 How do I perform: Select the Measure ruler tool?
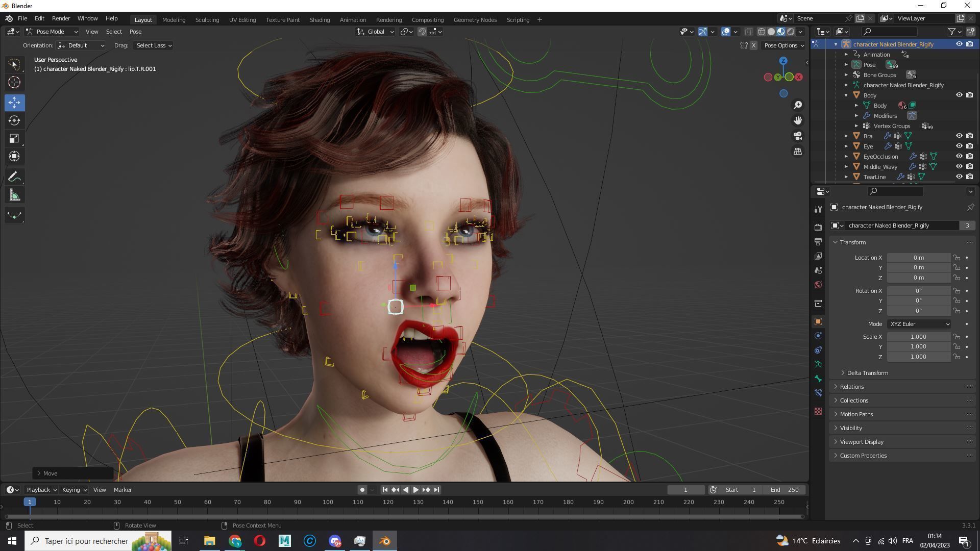[14, 195]
